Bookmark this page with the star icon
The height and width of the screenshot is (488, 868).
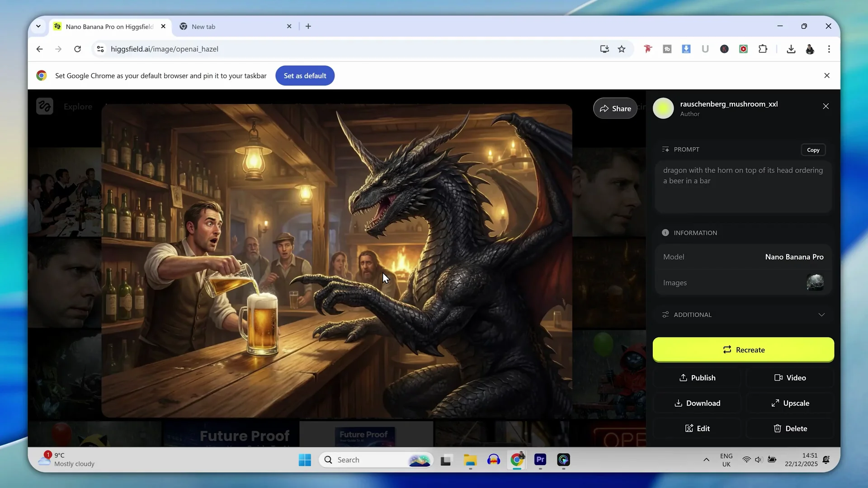(622, 49)
